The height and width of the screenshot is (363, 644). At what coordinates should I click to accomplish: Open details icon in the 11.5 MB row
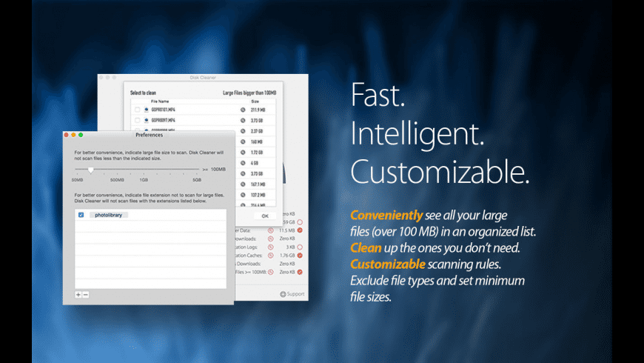271,230
